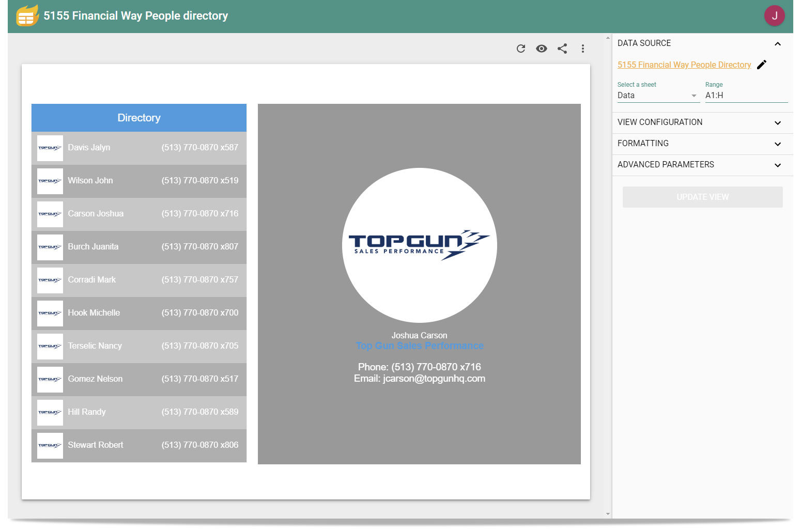Viewport: 801px width, 532px height.
Task: Select the Wilson John directory row
Action: pos(139,181)
